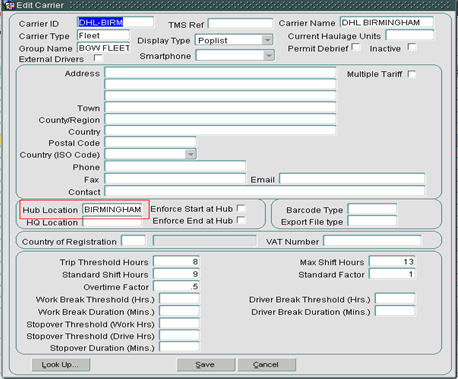Click the TMS Ref field

coord(240,24)
